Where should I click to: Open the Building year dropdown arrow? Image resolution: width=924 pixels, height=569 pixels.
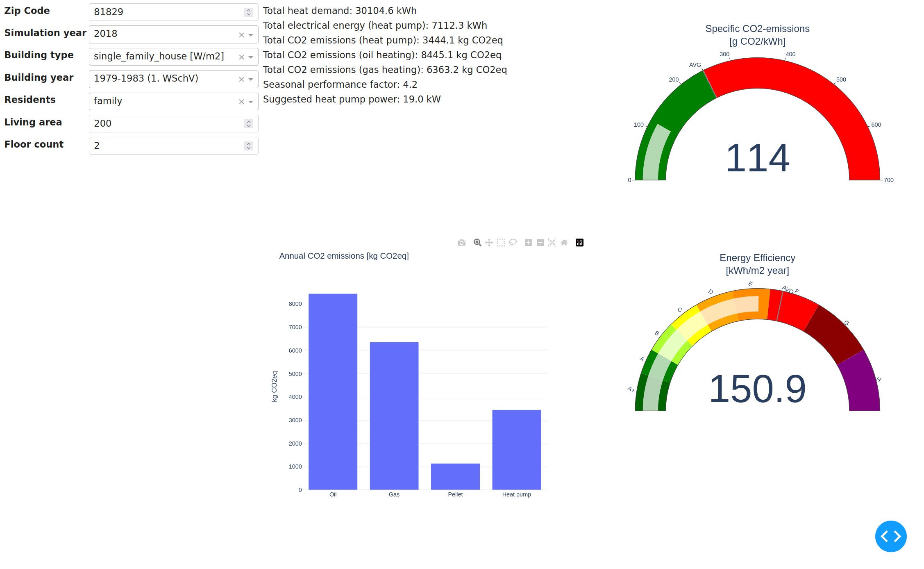coord(251,79)
